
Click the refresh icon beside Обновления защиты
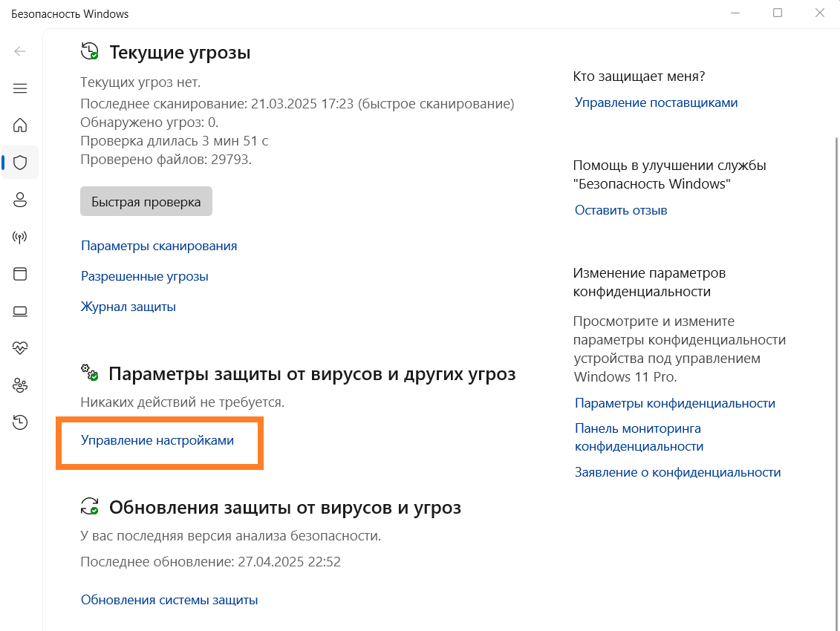(x=89, y=506)
